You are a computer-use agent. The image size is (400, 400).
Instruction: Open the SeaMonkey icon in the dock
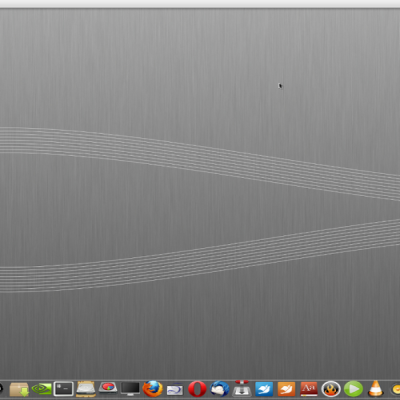(175, 389)
